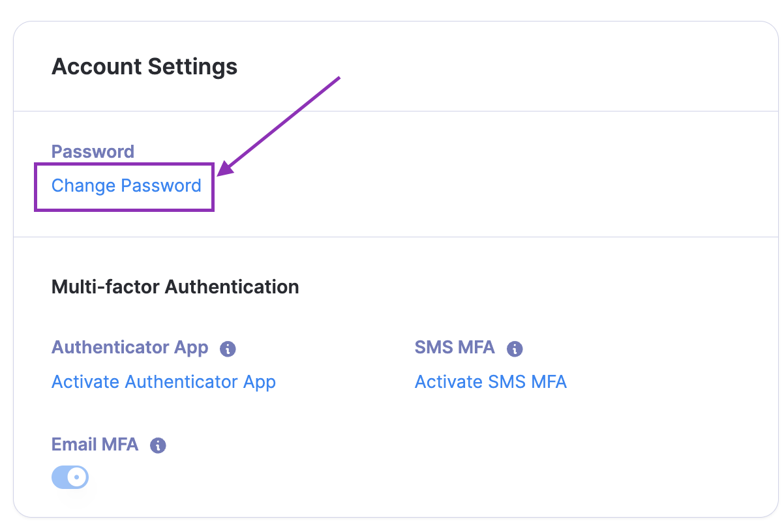The height and width of the screenshot is (532, 784).
Task: Show info tooltip icon for Email MFA
Action: pos(158,445)
